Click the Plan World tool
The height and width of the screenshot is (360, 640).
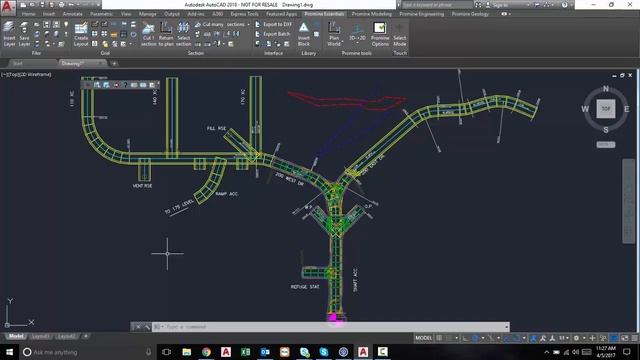click(334, 34)
